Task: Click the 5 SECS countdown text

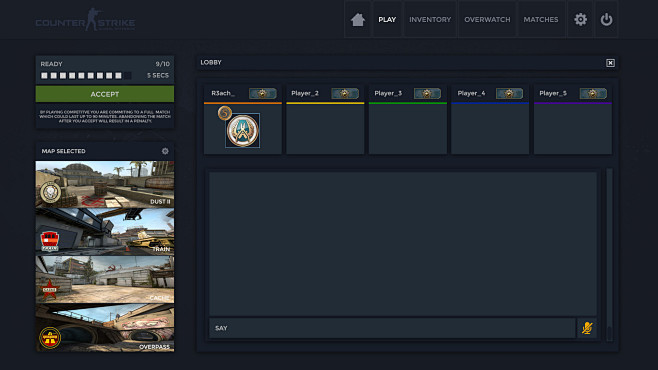Action: coord(158,76)
